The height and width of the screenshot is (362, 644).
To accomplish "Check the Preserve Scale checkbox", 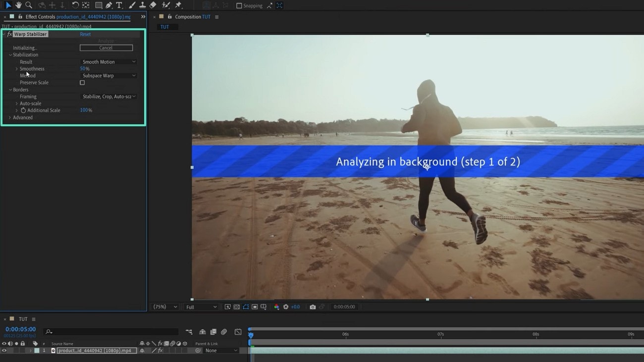I will pyautogui.click(x=82, y=82).
